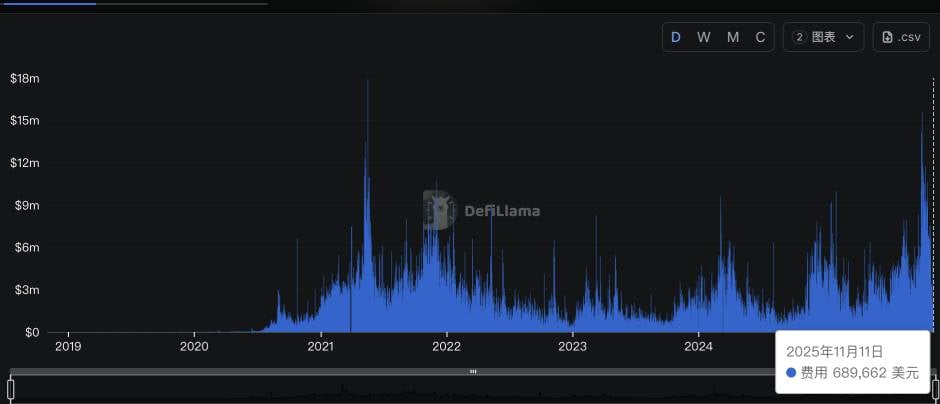Switch chart to Daily (D) interval
Screen dimensions: 940x404
click(x=676, y=38)
